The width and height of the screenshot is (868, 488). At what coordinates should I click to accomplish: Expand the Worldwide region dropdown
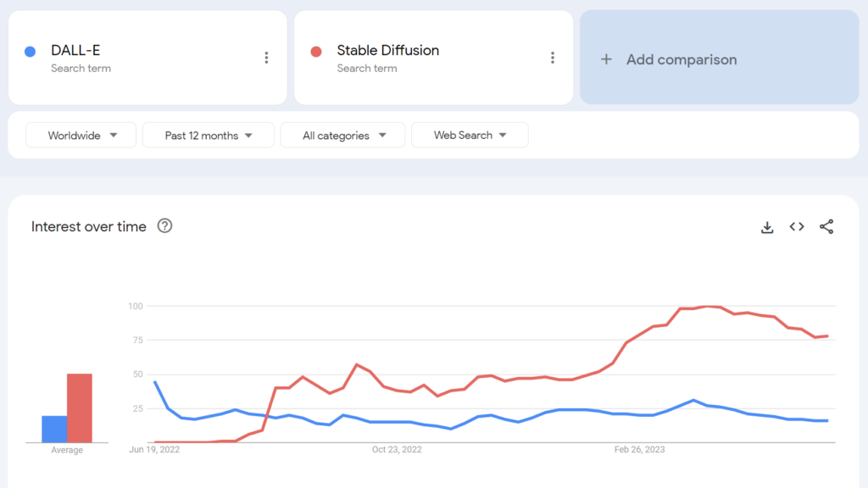coord(81,135)
